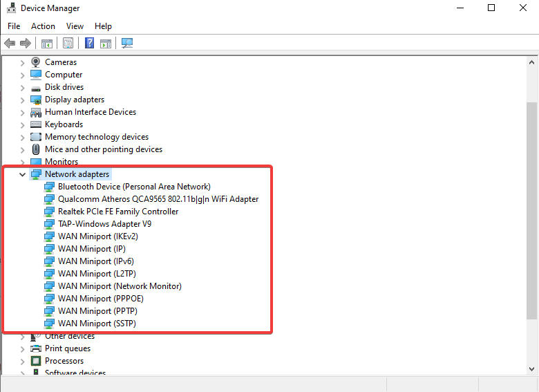Expand Mice and other pointing devices
The image size is (539, 392).
point(22,150)
